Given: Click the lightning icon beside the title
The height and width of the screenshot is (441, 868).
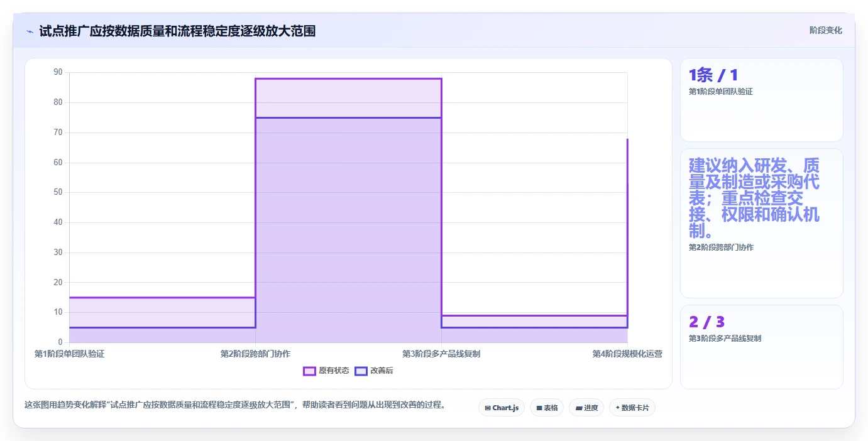Looking at the screenshot, I should coord(30,31).
